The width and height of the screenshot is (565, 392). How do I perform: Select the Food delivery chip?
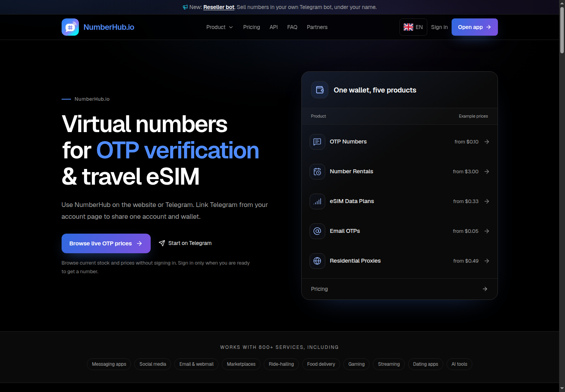coord(321,364)
